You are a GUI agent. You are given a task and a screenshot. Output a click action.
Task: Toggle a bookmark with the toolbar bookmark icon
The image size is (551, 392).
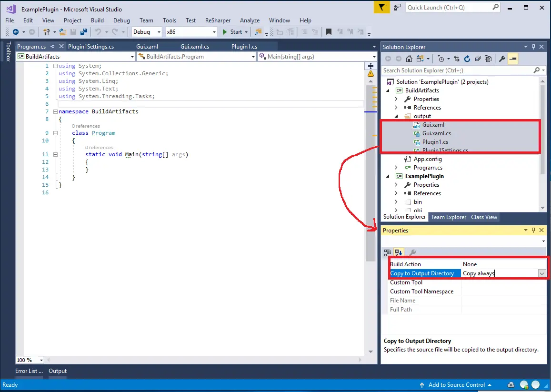[329, 32]
